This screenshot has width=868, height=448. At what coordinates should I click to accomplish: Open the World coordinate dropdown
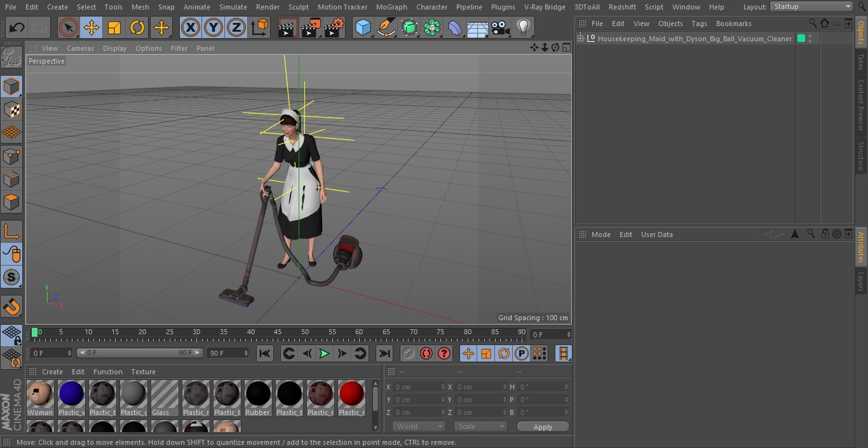tap(419, 426)
